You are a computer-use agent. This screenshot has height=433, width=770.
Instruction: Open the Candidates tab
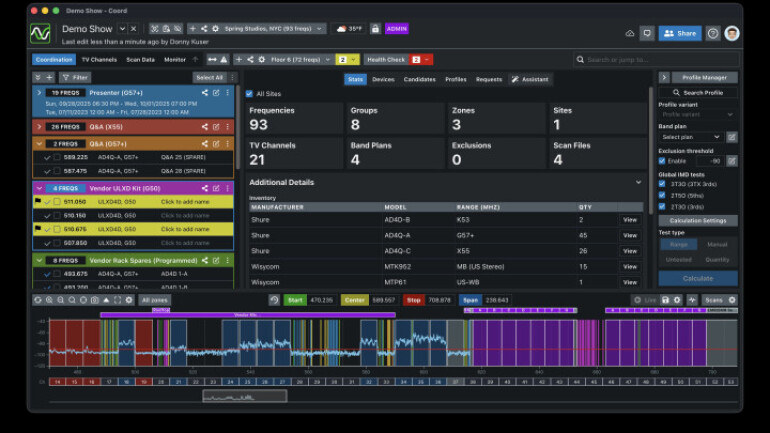[419, 79]
